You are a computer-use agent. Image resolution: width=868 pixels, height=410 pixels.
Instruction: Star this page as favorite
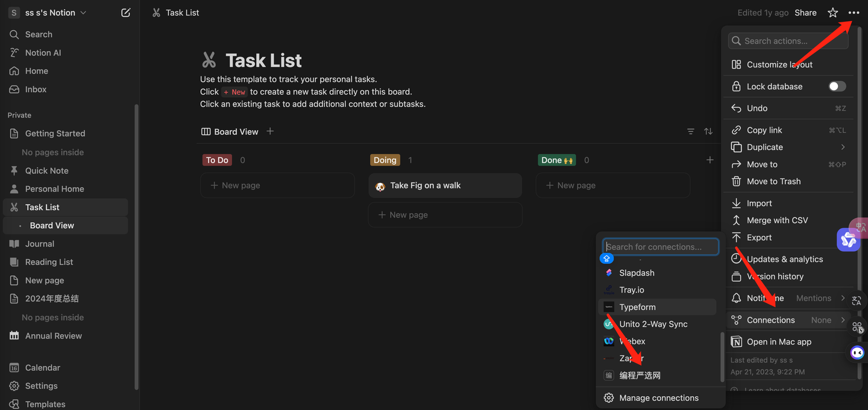pos(832,13)
